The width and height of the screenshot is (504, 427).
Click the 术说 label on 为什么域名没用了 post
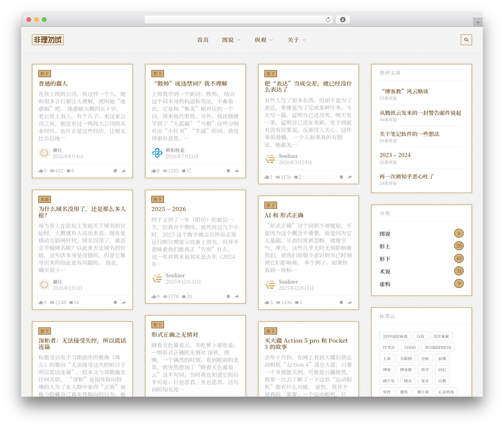tap(45, 199)
